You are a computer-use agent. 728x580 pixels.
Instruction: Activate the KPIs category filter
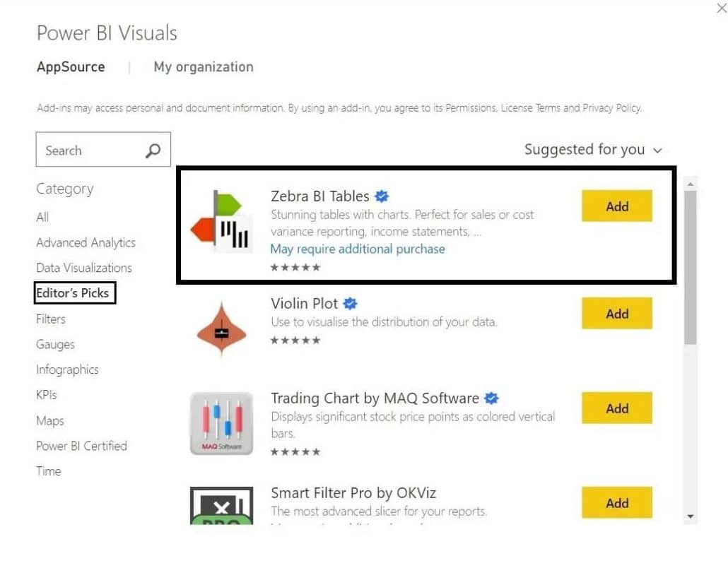pyautogui.click(x=45, y=394)
